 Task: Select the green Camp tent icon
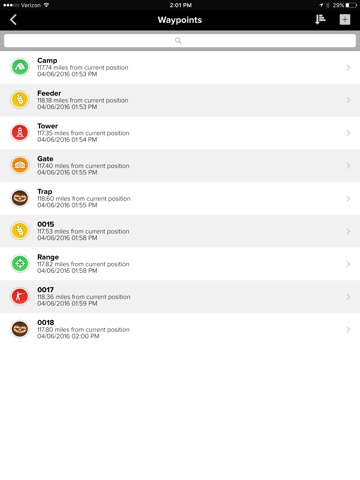click(x=20, y=67)
